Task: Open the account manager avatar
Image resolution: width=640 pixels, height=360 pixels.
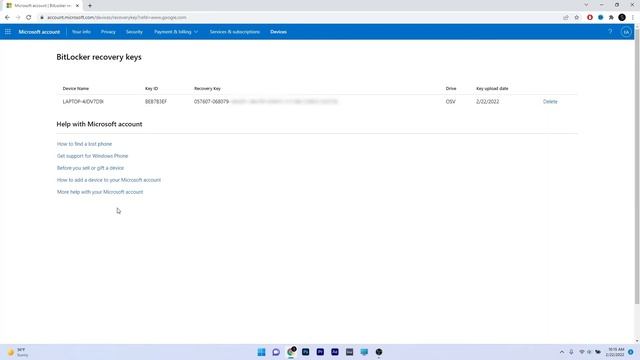Action: 626,32
